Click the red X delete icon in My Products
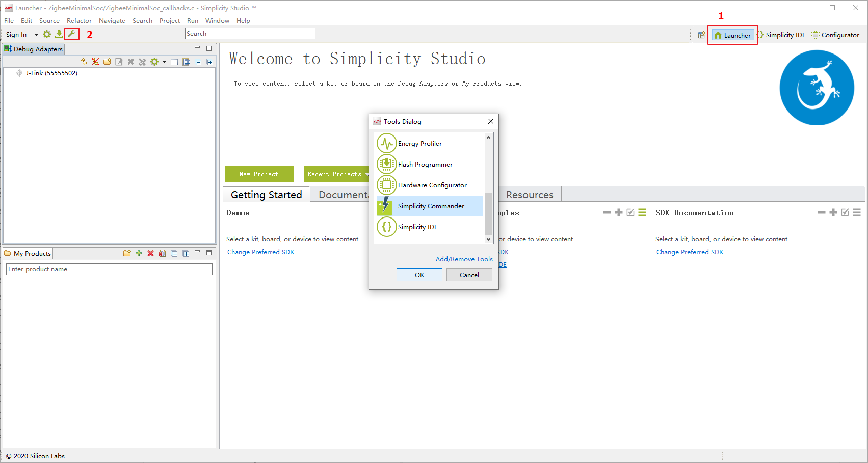 pos(150,253)
